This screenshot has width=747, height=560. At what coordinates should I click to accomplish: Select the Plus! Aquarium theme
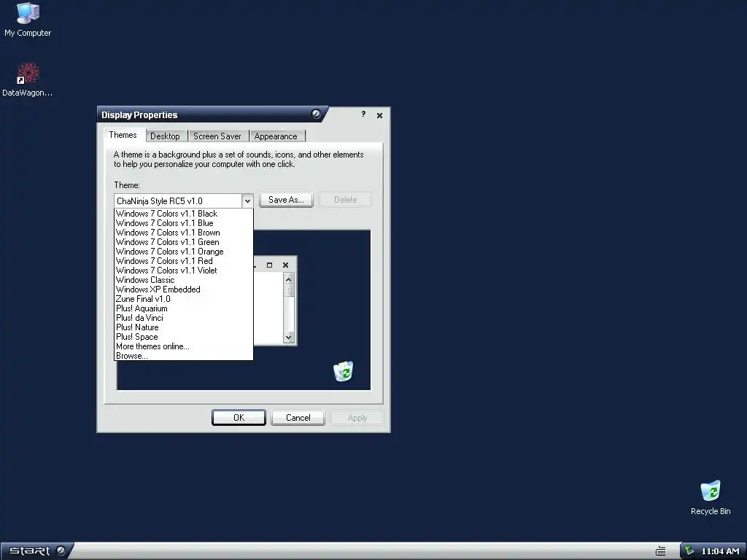pyautogui.click(x=183, y=308)
